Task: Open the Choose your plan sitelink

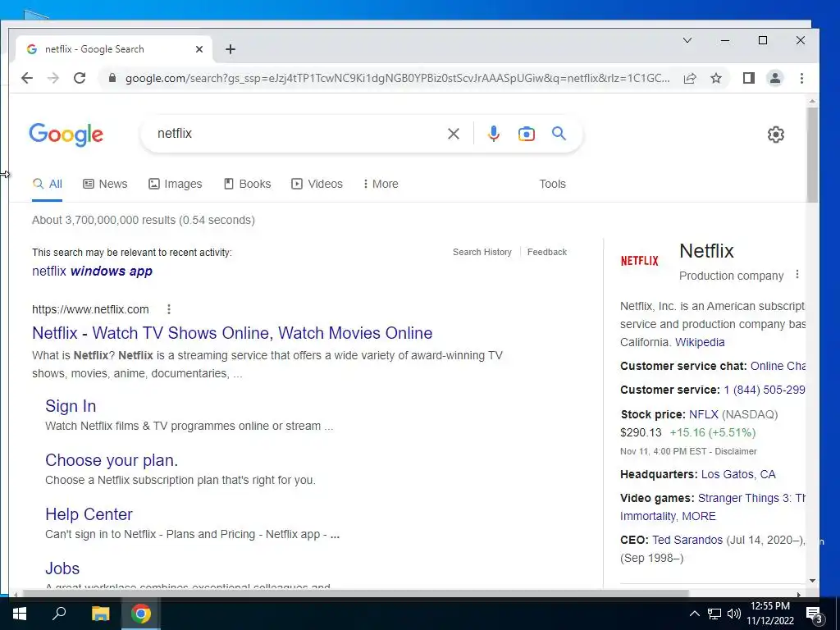Action: (112, 460)
